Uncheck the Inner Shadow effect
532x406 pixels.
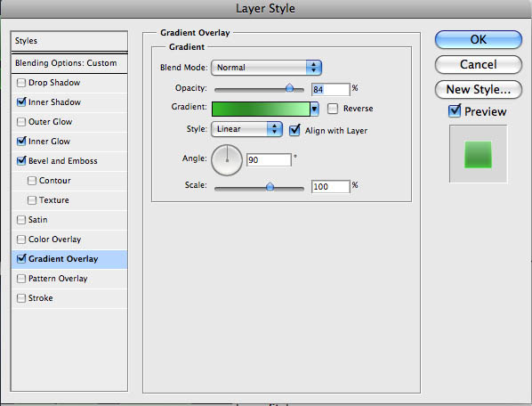point(21,102)
